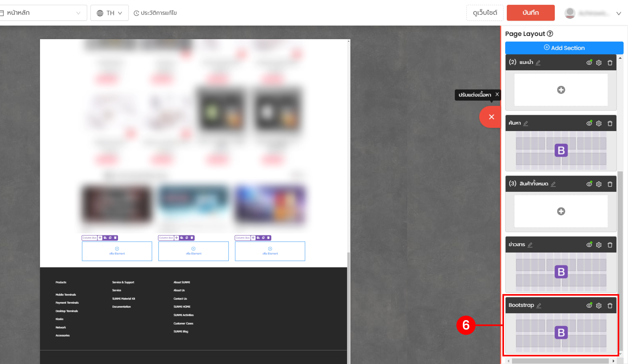Click the Add Section button

point(564,48)
